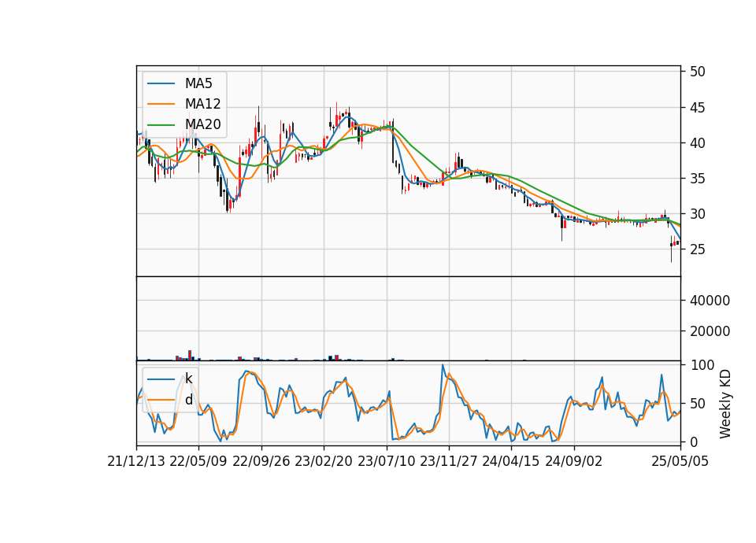Image resolution: width=756 pixels, height=543 pixels.
Task: Click the blue MA5 legend line sample
Action: click(x=161, y=84)
